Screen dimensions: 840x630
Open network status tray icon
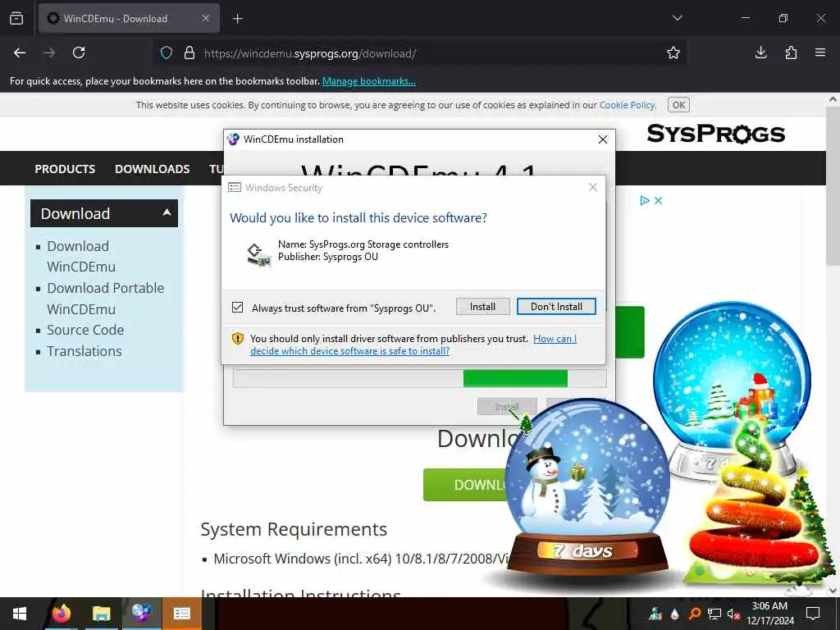[714, 614]
